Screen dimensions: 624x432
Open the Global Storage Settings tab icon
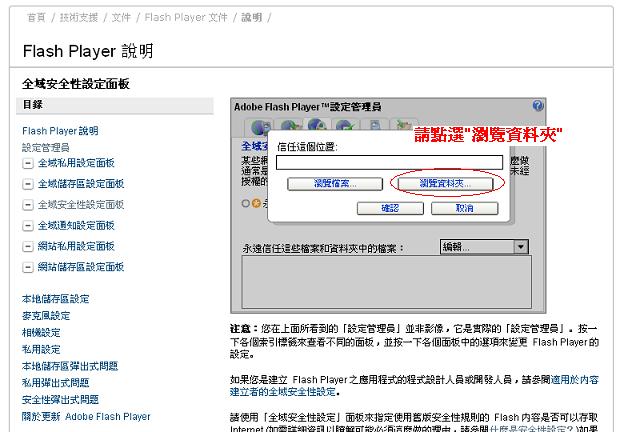pyautogui.click(x=290, y=125)
